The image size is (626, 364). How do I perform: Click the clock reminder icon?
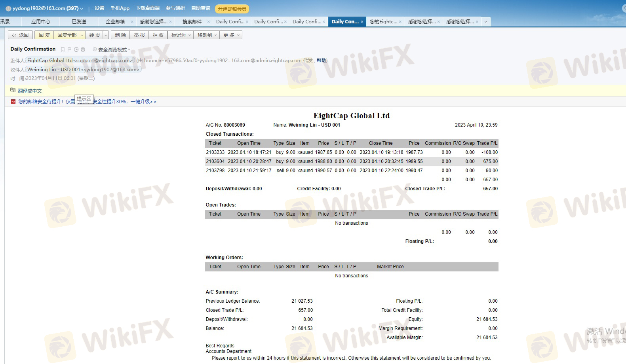(76, 49)
